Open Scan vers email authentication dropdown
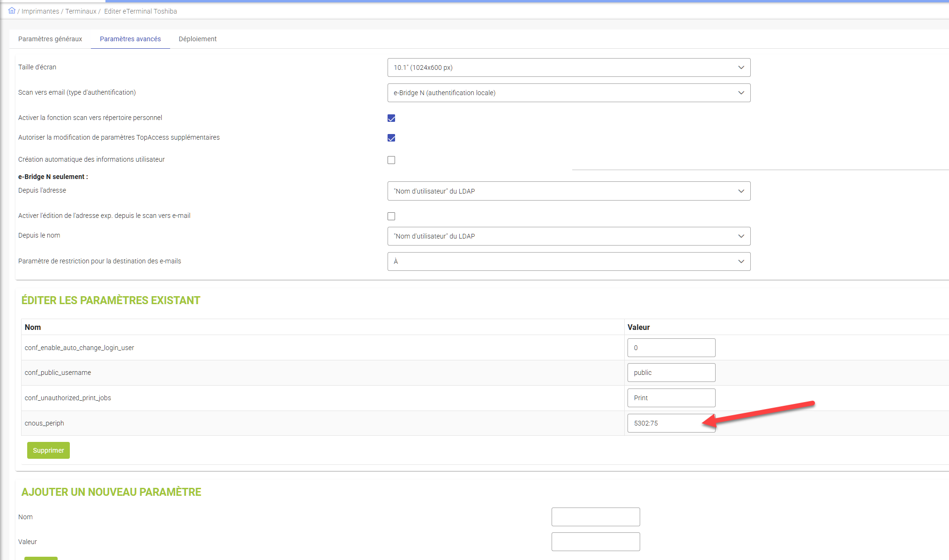949x560 pixels. point(568,93)
